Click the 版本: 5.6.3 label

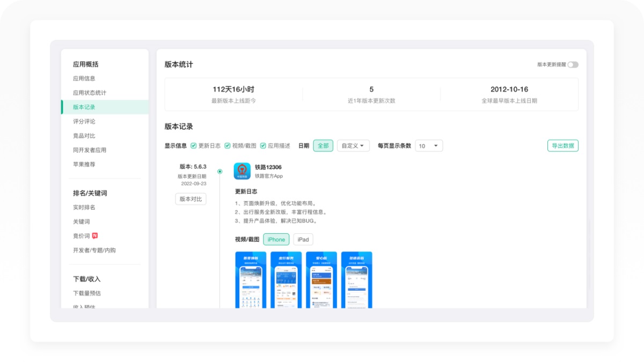pos(193,167)
